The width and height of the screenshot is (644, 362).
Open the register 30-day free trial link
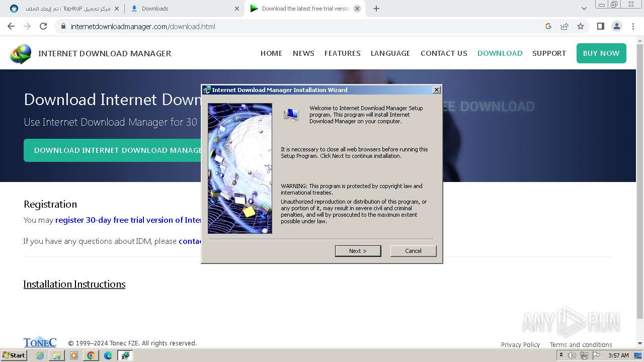point(128,220)
